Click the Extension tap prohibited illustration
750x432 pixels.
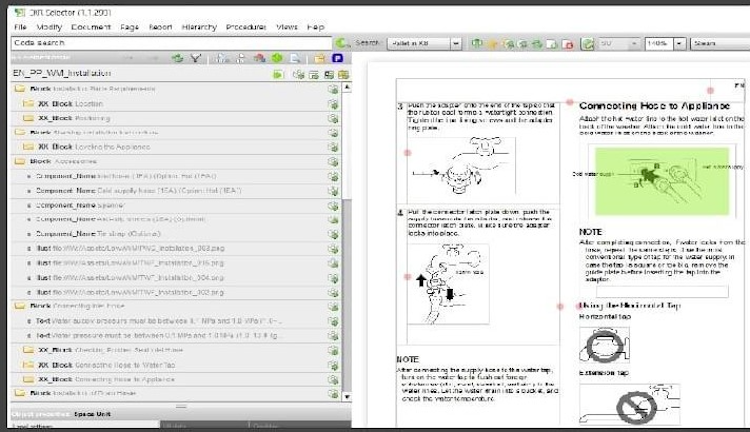(x=629, y=404)
